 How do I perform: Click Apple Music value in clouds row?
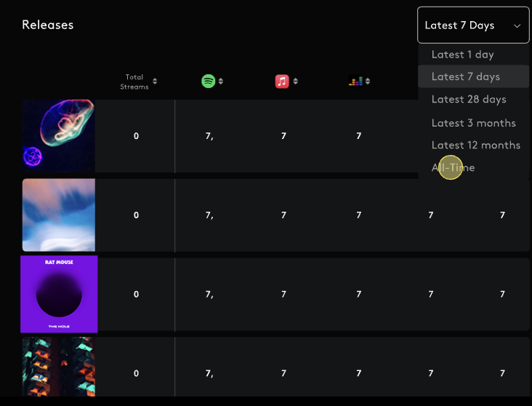click(x=283, y=215)
